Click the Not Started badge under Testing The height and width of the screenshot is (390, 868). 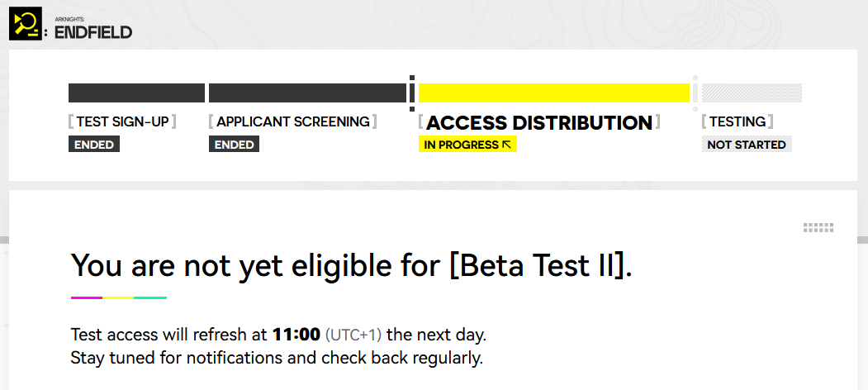747,145
